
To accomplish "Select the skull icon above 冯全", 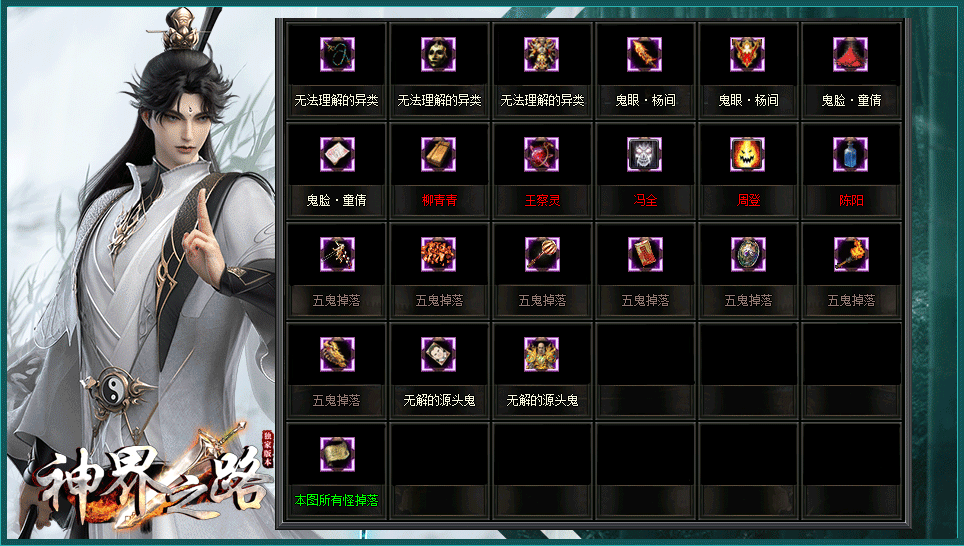I will (644, 154).
